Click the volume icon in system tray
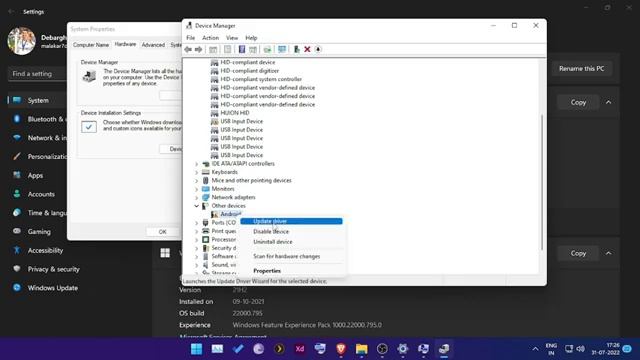Screen dimensions: 640x360 tap(580, 349)
